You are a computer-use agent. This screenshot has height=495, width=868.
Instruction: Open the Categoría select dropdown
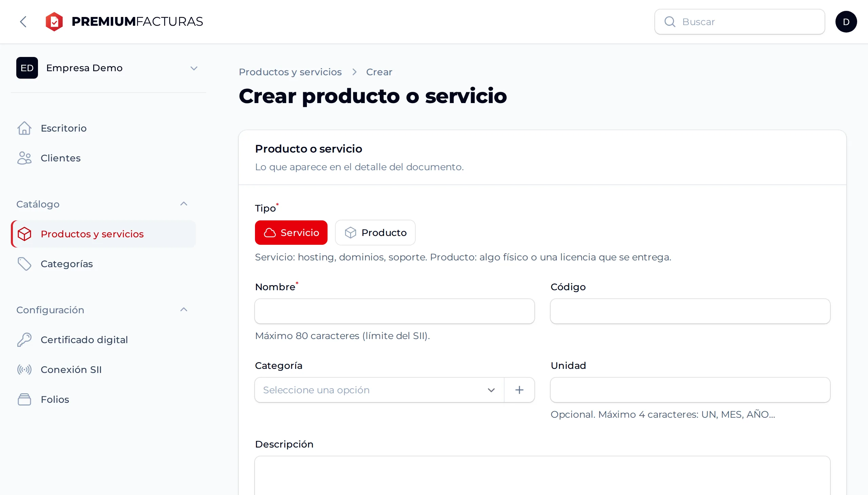click(379, 390)
